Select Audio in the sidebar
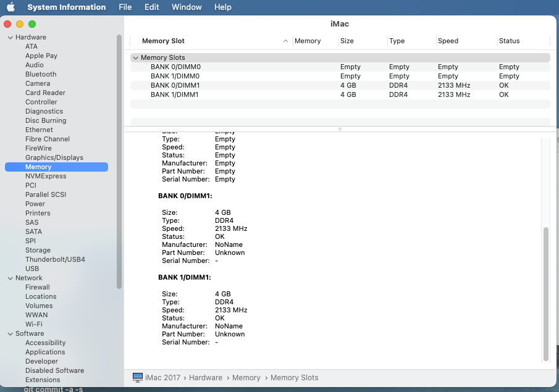559x392 pixels. tap(35, 65)
